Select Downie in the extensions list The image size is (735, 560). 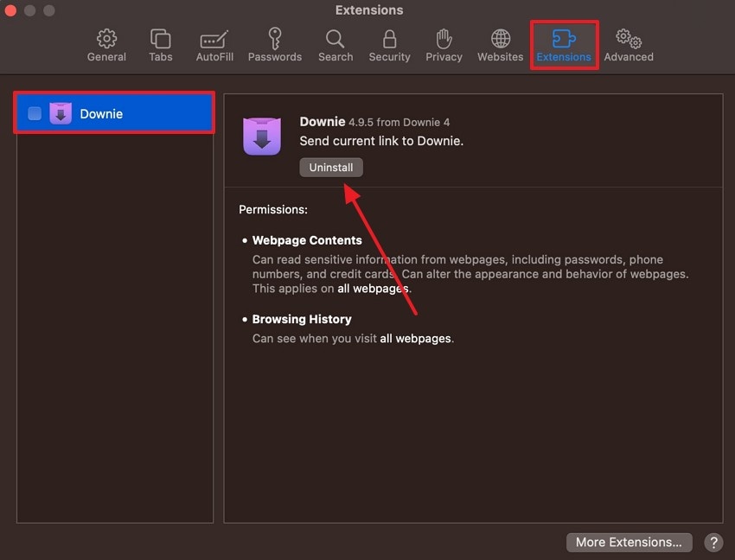click(x=114, y=113)
